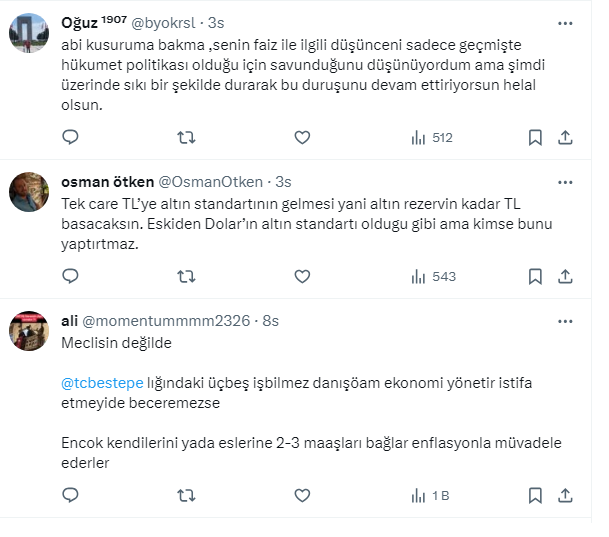Share osman ötken's tweet
609x537 pixels.
(x=564, y=275)
